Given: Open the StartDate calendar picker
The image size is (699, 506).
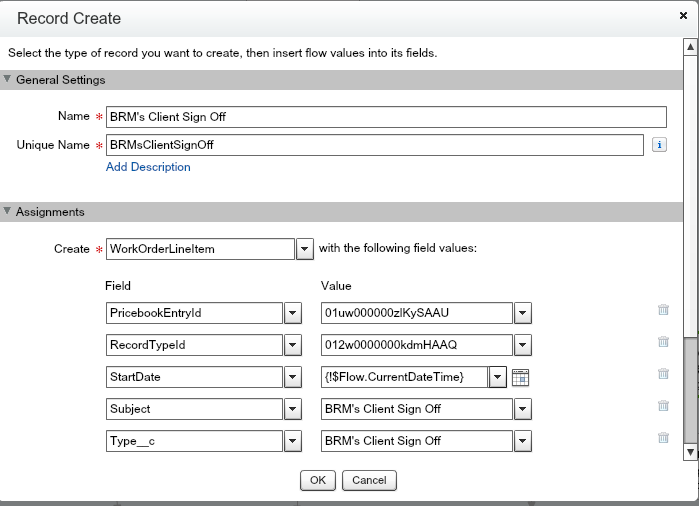Looking at the screenshot, I should pyautogui.click(x=520, y=377).
